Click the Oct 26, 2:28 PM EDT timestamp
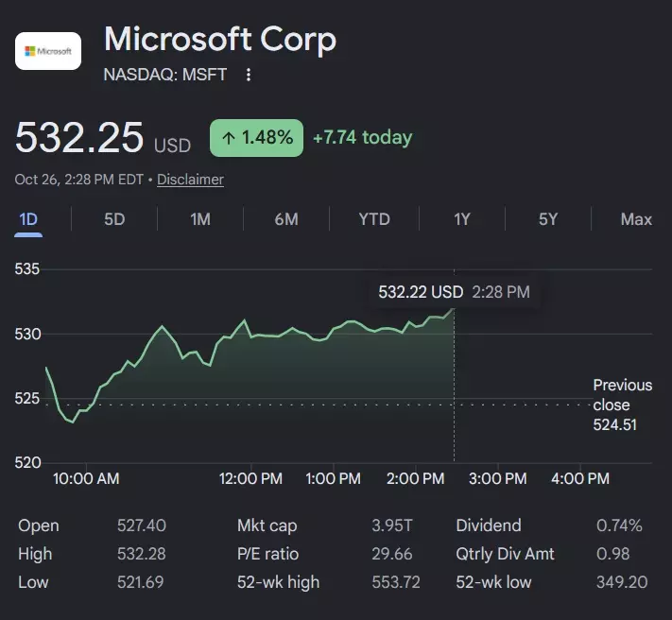Viewport: 672px width, 620px height. coord(78,180)
